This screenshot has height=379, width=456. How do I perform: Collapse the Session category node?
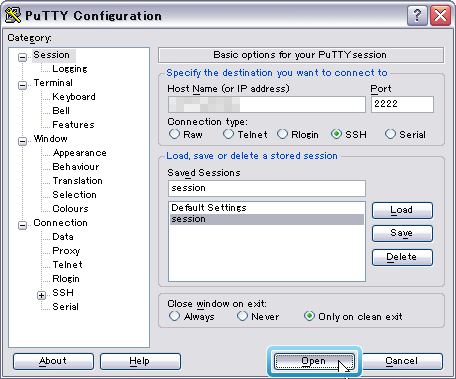pyautogui.click(x=22, y=57)
